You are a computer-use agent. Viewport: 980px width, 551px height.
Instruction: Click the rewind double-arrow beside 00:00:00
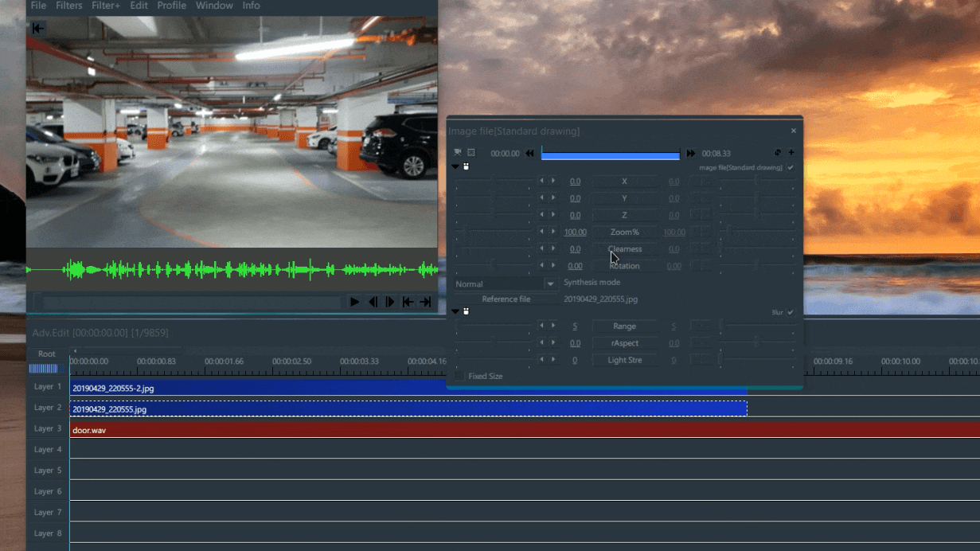coord(529,154)
